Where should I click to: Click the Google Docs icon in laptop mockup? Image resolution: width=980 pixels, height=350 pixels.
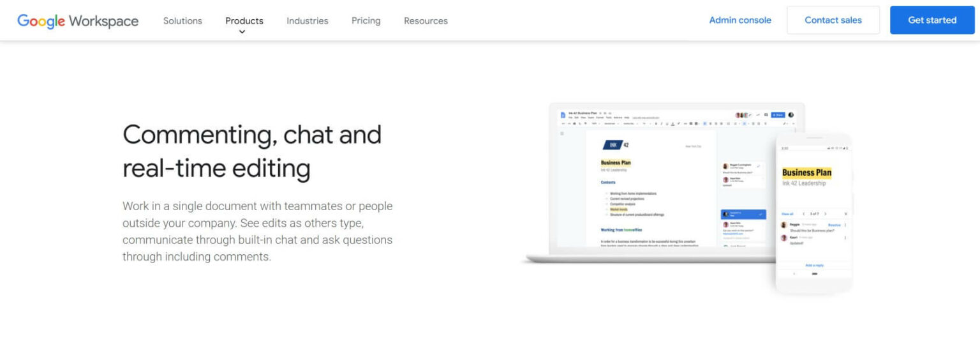[x=563, y=114]
